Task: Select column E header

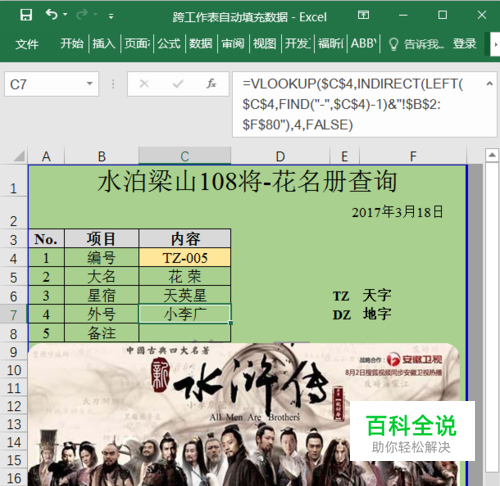Action: point(345,156)
